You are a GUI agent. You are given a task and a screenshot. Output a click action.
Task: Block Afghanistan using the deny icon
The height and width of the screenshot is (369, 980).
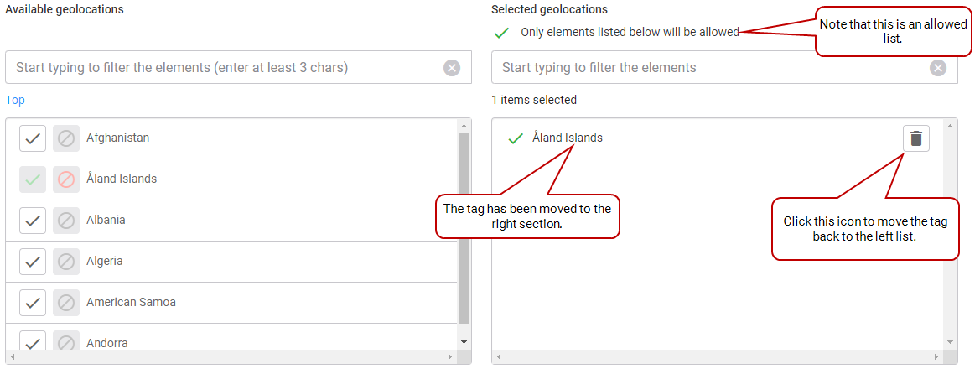66,138
